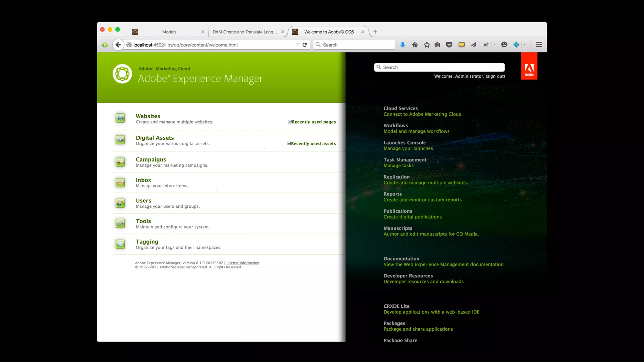This screenshot has width=644, height=362.
Task: Click the Websites globe icon
Action: [x=120, y=118]
